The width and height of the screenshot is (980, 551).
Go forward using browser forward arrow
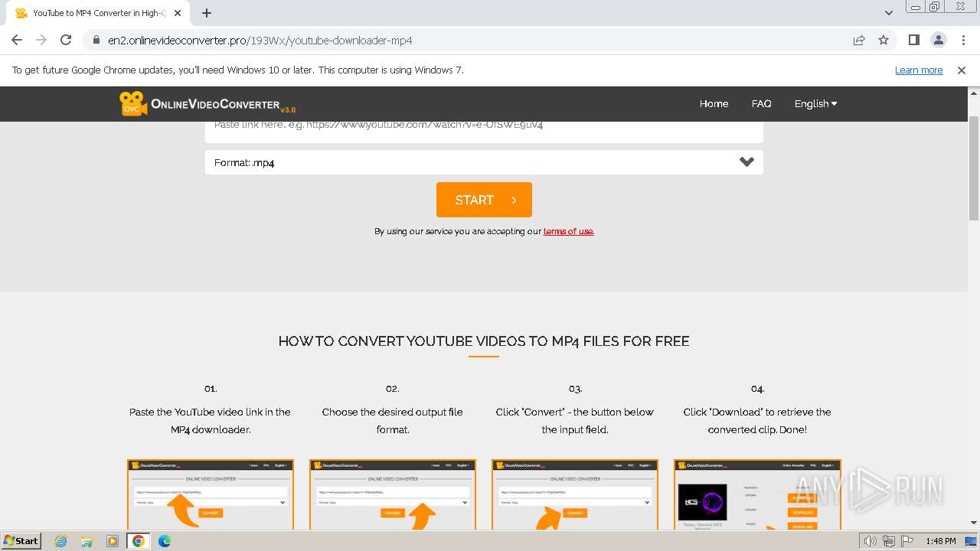tap(41, 40)
